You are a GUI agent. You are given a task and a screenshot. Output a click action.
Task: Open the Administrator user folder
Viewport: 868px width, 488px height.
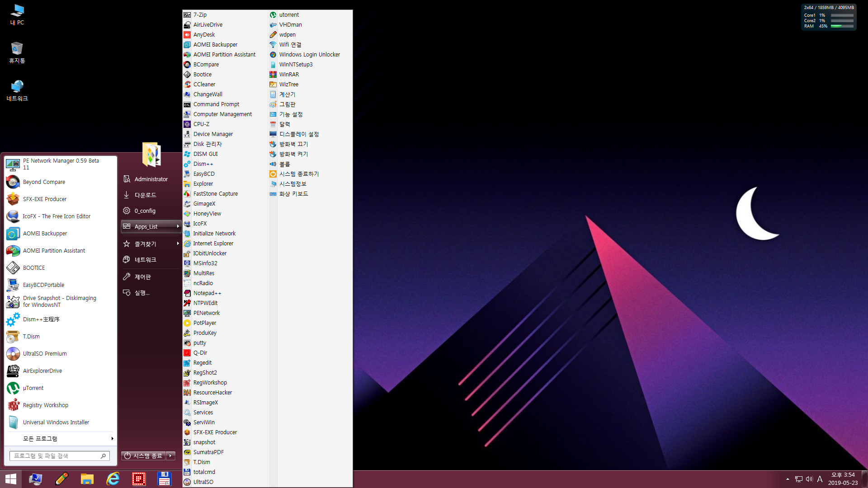point(151,179)
